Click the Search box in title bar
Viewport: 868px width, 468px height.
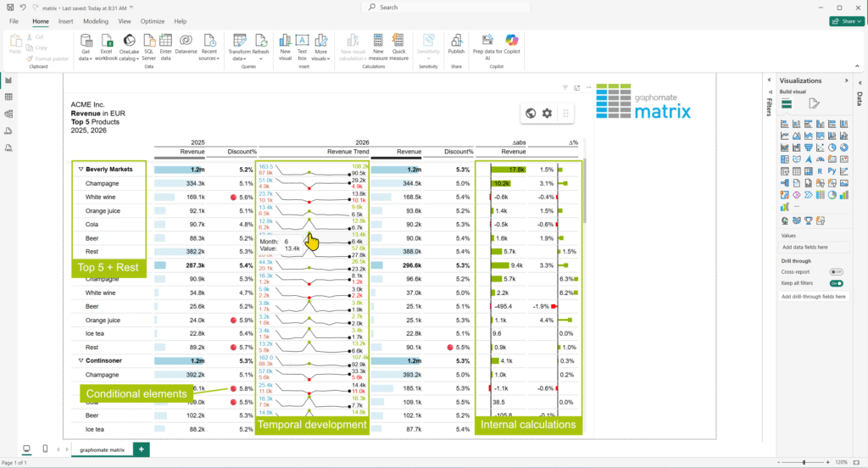click(x=446, y=7)
